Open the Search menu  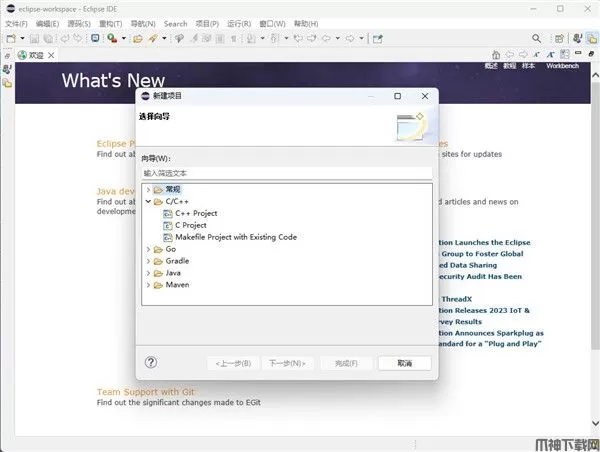[176, 24]
